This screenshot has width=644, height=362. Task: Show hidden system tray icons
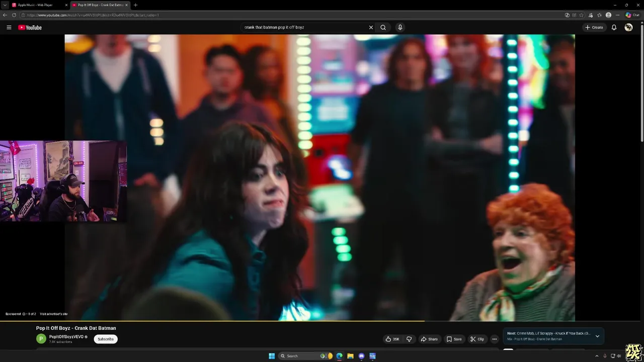pyautogui.click(x=597, y=356)
